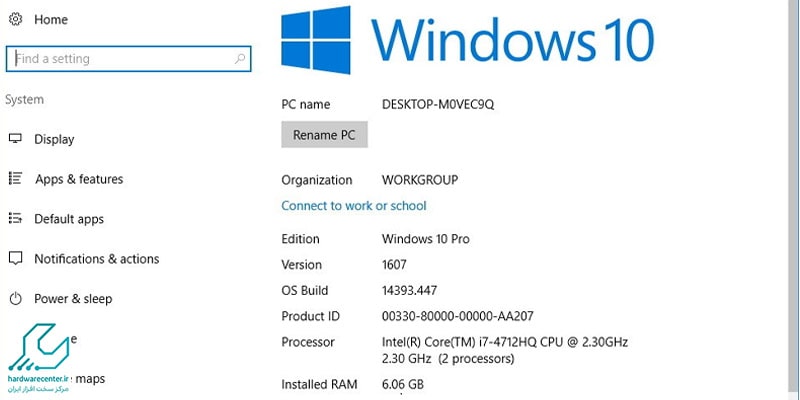Open Power & sleep settings
Screen dimensions: 800x400
[x=73, y=298]
